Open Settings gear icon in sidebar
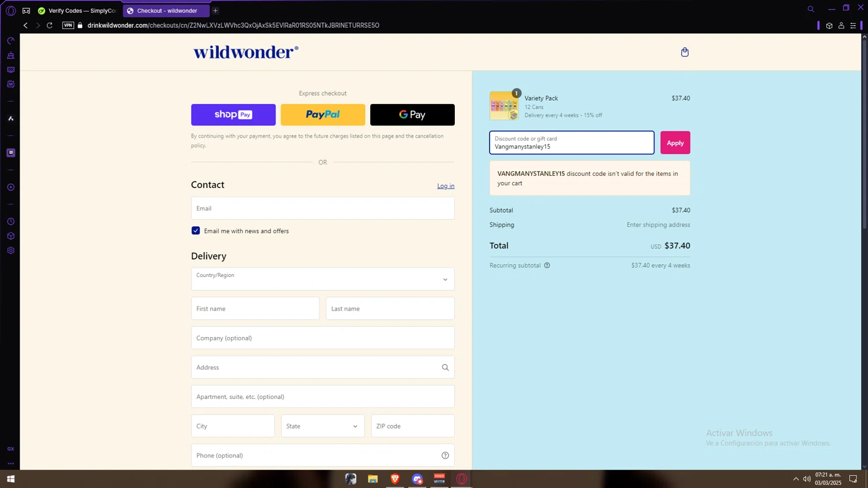 [10, 250]
